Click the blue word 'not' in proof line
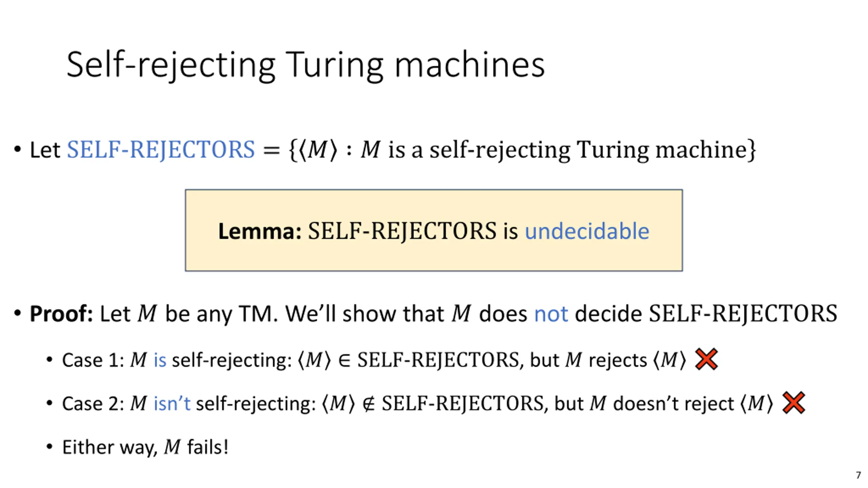Image resolution: width=868 pixels, height=488 pixels. [x=551, y=314]
